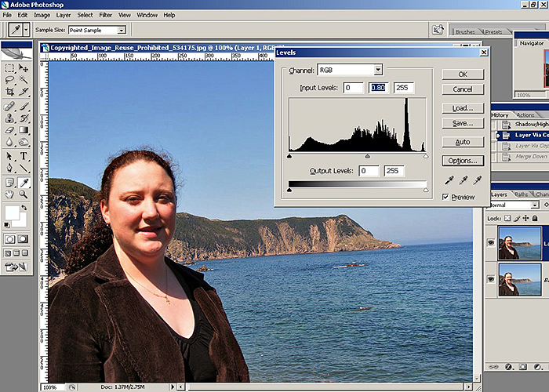Hide the top layer via eye icon

click(491, 241)
